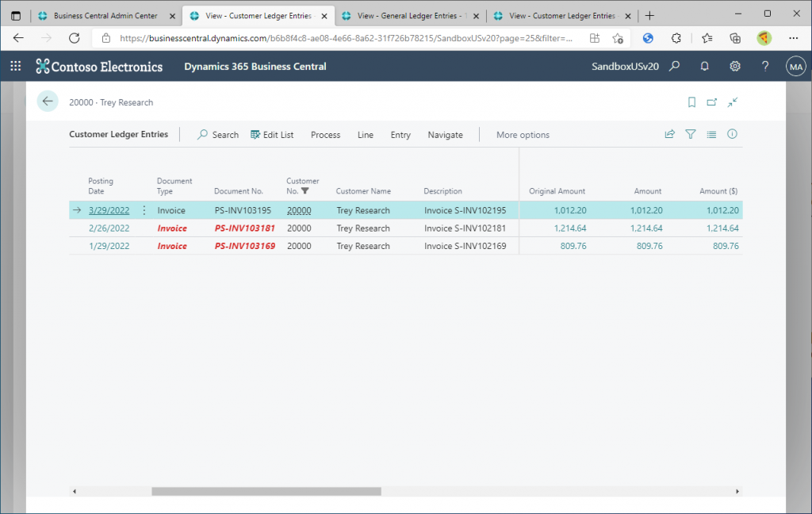Open the browser tab actions icon
Image resolution: width=812 pixels, height=514 pixels.
coord(16,16)
